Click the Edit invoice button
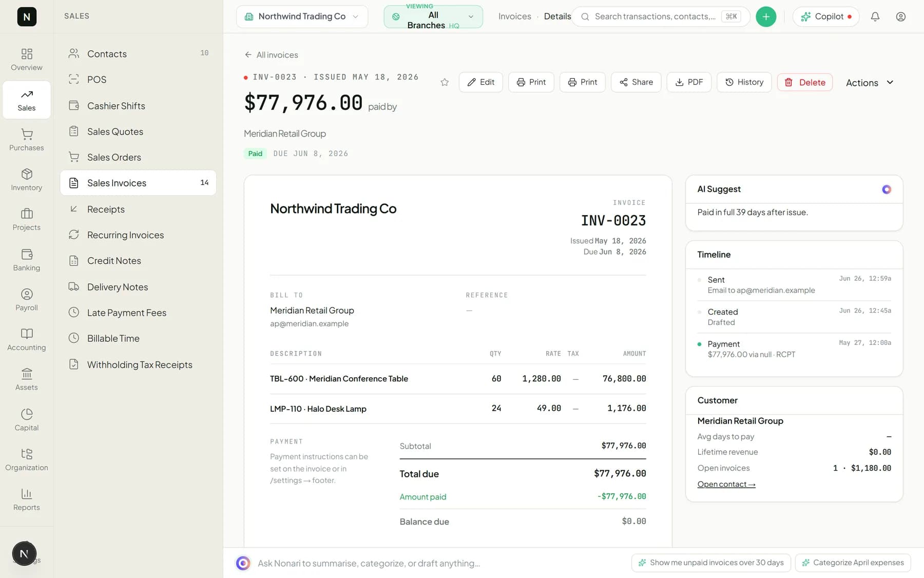This screenshot has width=924, height=578. point(481,82)
